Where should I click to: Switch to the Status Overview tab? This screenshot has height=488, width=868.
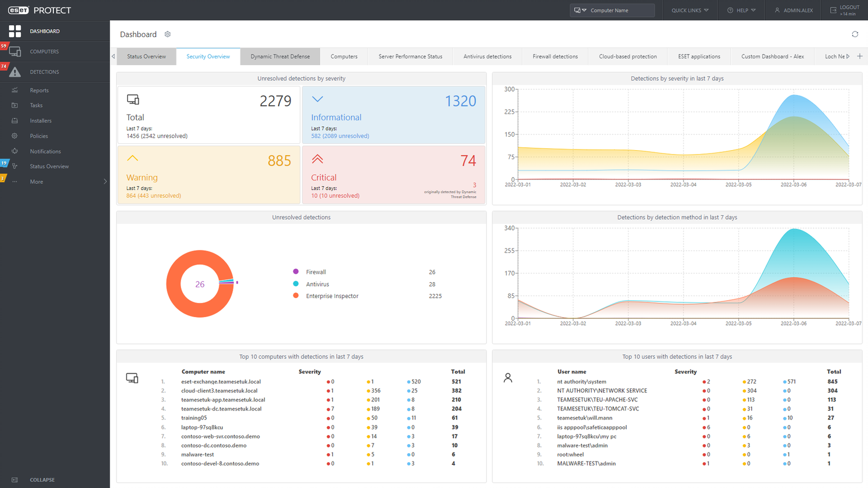pyautogui.click(x=146, y=56)
